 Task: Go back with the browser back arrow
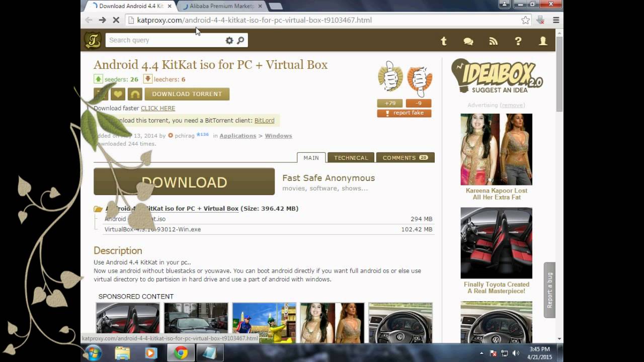coord(89,20)
